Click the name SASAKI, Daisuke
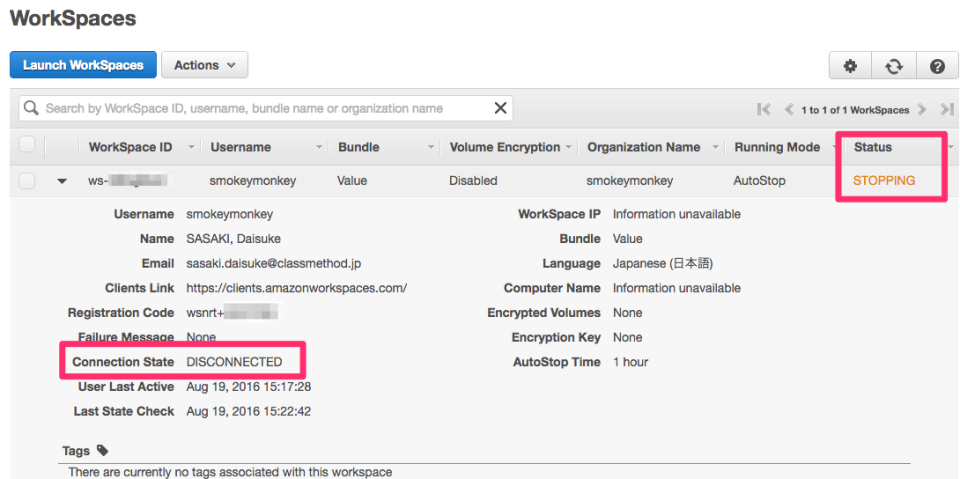 233,239
